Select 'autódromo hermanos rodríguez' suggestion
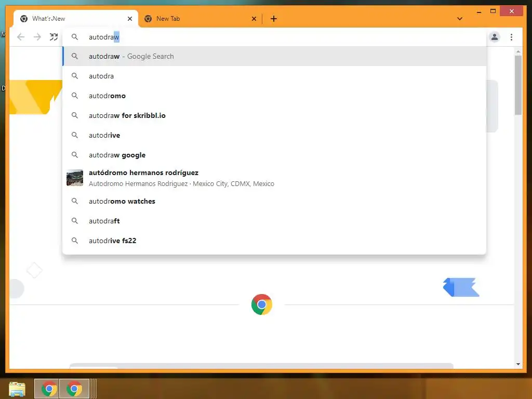The width and height of the screenshot is (532, 399). click(x=274, y=178)
